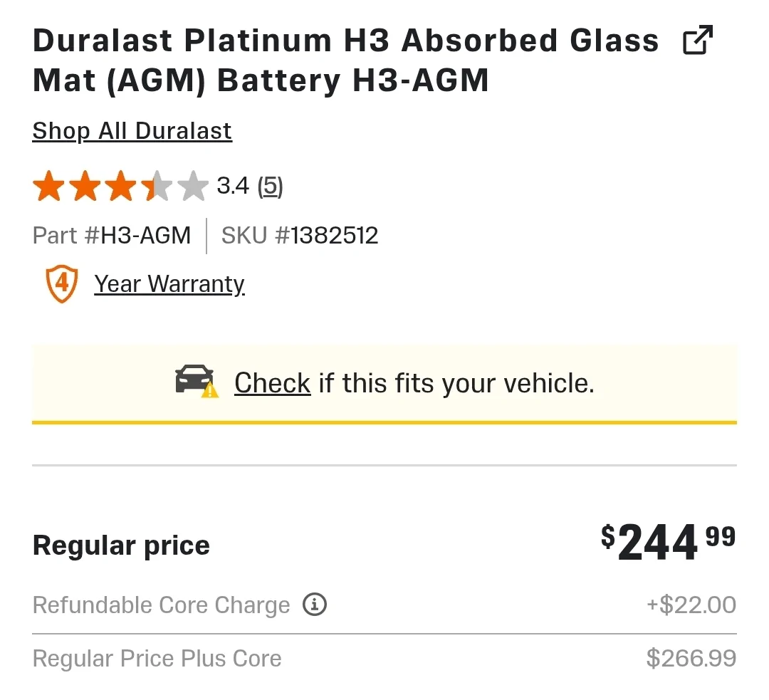Select the SKU #1382512 text
Screen dimensions: 769x700
pyautogui.click(x=300, y=236)
